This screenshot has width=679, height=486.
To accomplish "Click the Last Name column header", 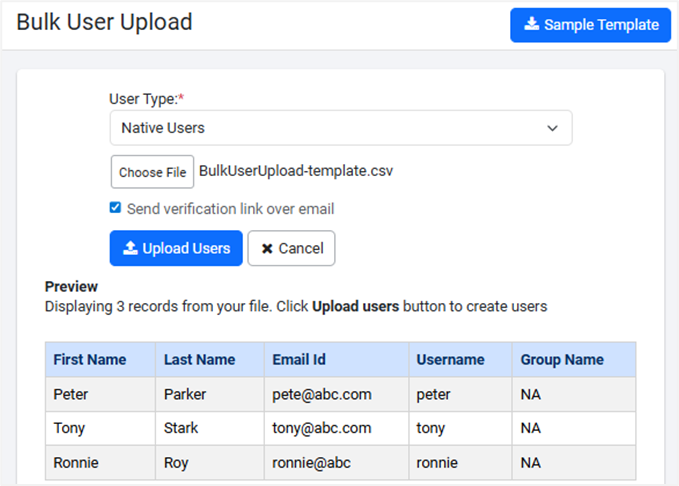I will point(210,360).
